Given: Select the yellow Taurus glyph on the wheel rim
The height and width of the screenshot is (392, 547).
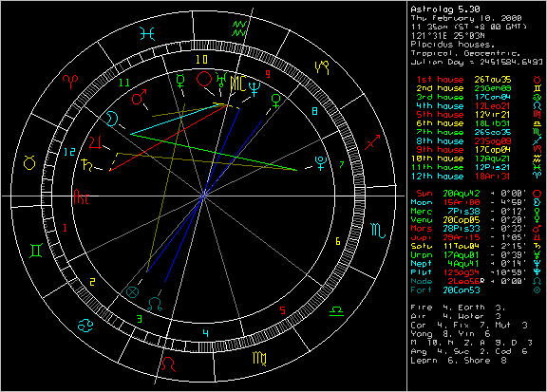Looking at the screenshot, I should pyautogui.click(x=29, y=162).
